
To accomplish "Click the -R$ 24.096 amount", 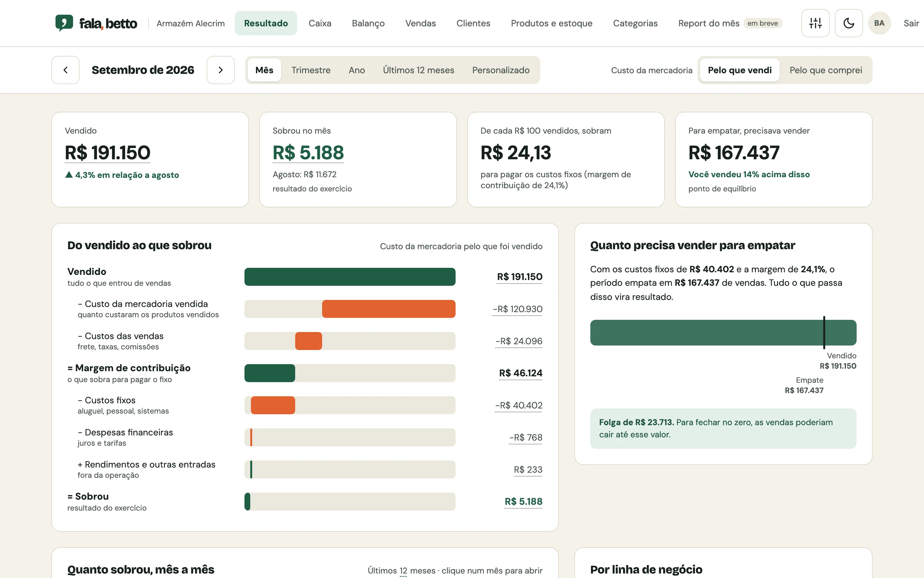I will (518, 341).
